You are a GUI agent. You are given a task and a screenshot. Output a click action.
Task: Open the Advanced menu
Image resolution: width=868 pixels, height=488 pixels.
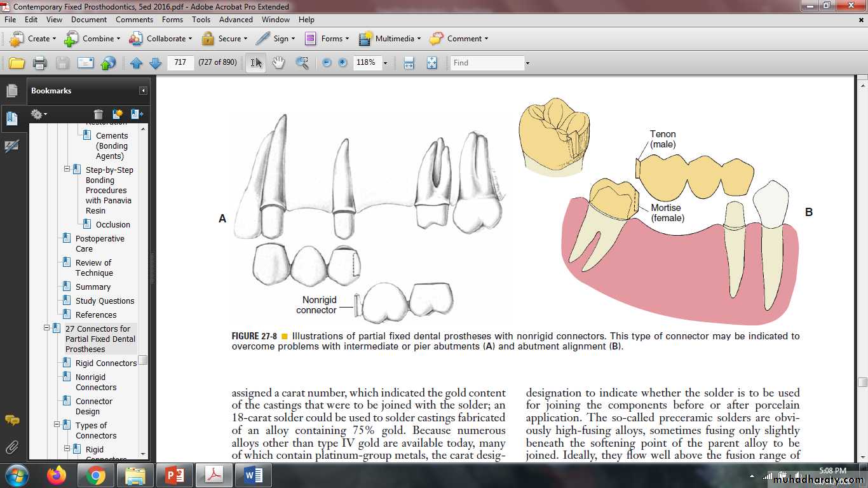coord(236,20)
